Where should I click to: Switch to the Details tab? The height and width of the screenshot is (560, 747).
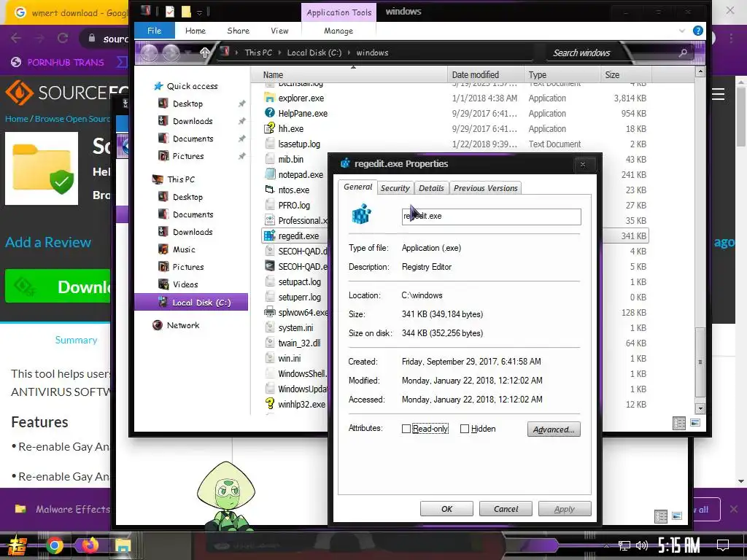[x=431, y=188]
